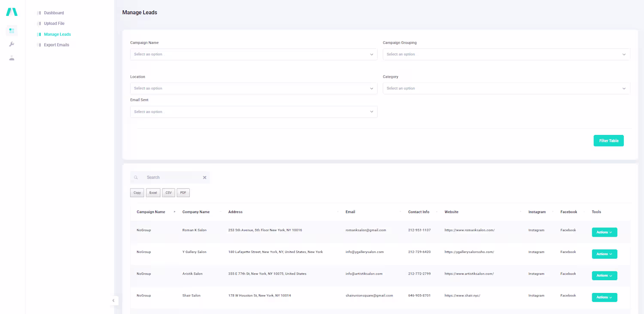Export the table as CSV
Viewport: 644px width, 314px height.
[169, 193]
